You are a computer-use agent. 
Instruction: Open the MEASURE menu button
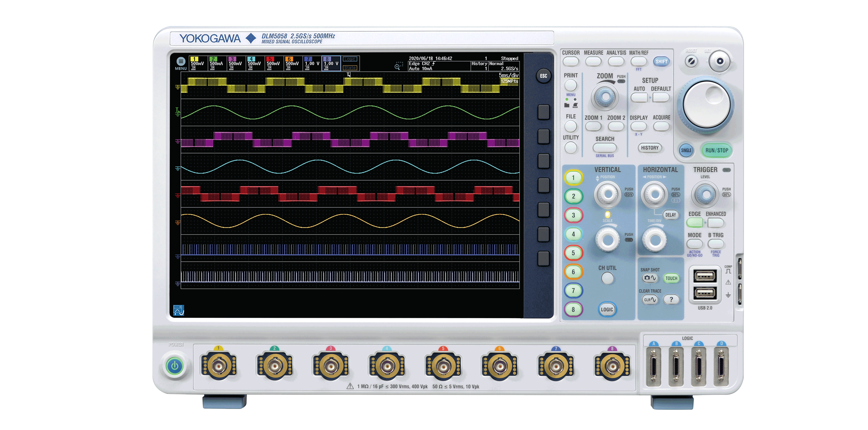click(x=593, y=62)
